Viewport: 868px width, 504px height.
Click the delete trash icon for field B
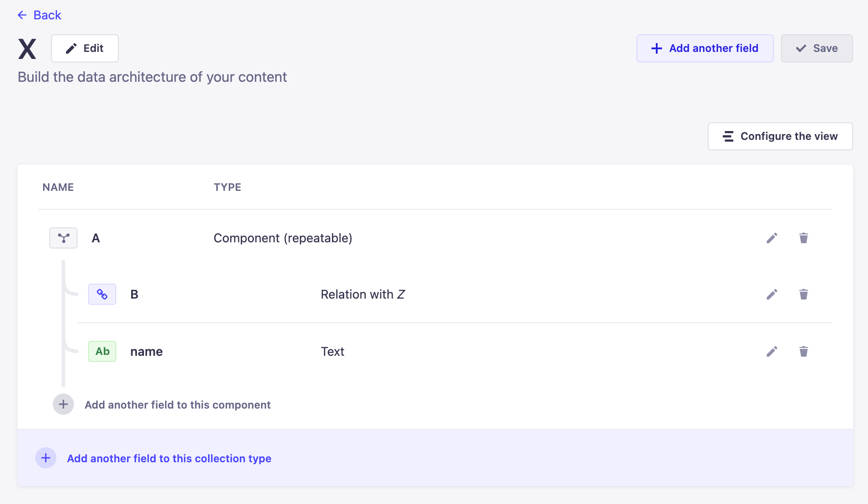(x=803, y=294)
